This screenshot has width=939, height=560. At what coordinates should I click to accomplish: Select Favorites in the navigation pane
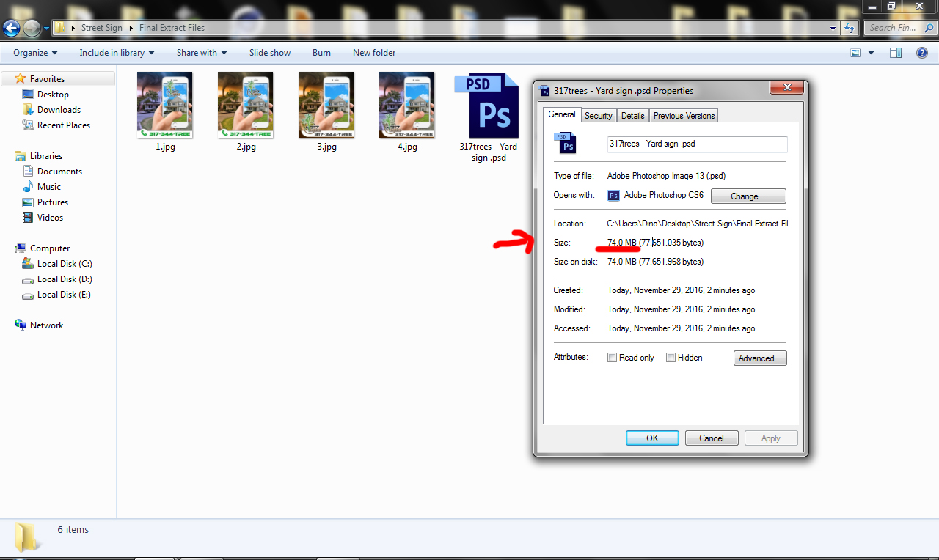(47, 79)
